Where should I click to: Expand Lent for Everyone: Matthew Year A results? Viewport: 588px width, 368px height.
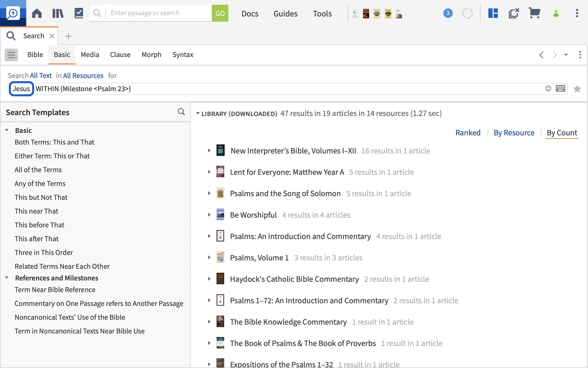pos(209,172)
